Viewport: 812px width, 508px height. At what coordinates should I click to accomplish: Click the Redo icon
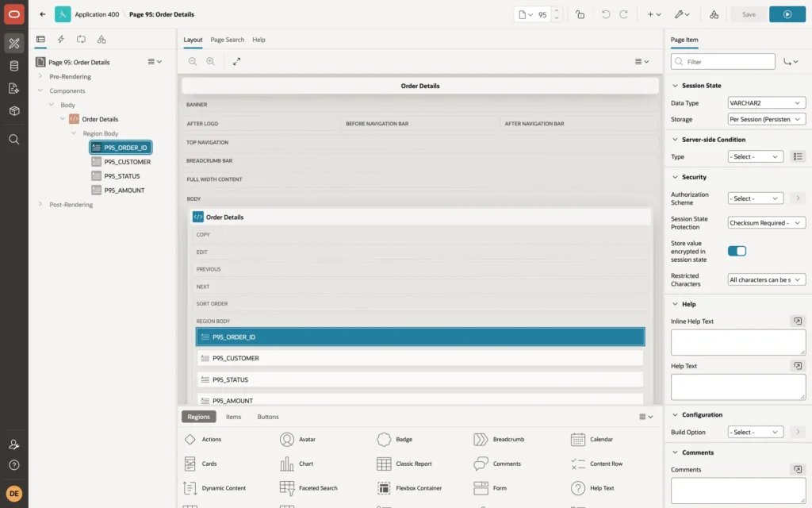pyautogui.click(x=623, y=14)
